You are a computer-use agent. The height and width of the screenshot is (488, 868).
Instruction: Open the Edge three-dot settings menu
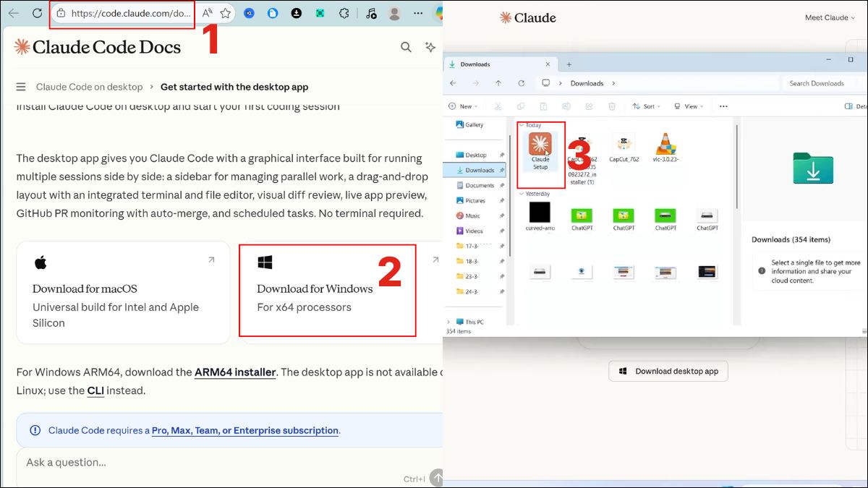(x=417, y=13)
